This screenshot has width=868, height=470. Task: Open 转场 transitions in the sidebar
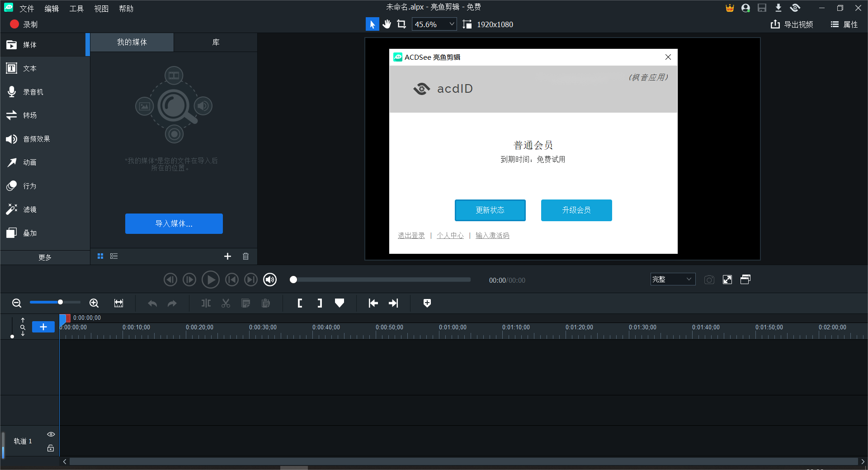(x=45, y=115)
